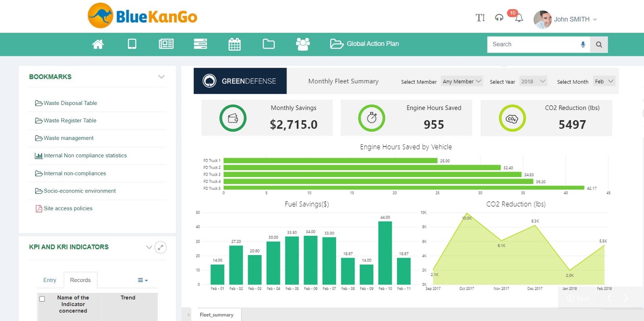Click the CO2 Reduction cloud icon
The width and height of the screenshot is (644, 321).
512,118
